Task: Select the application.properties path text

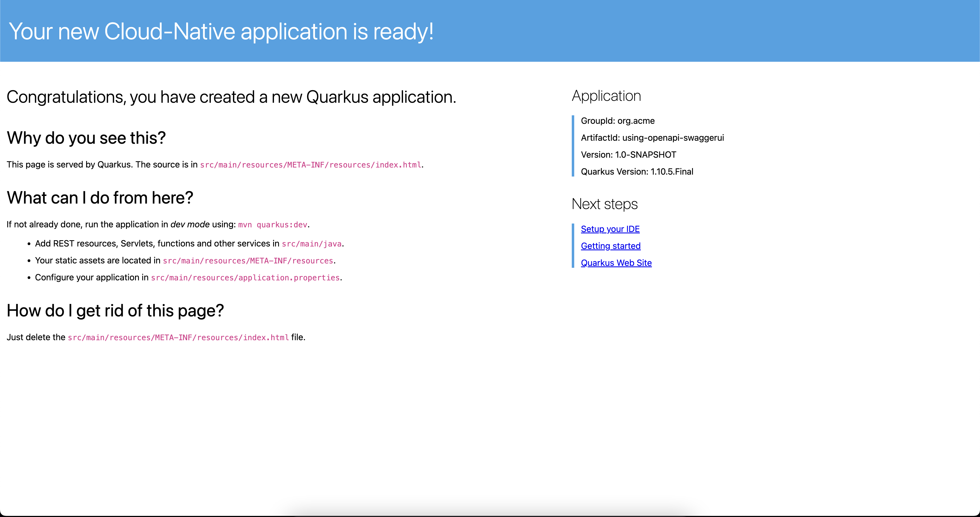Action: pyautogui.click(x=245, y=278)
